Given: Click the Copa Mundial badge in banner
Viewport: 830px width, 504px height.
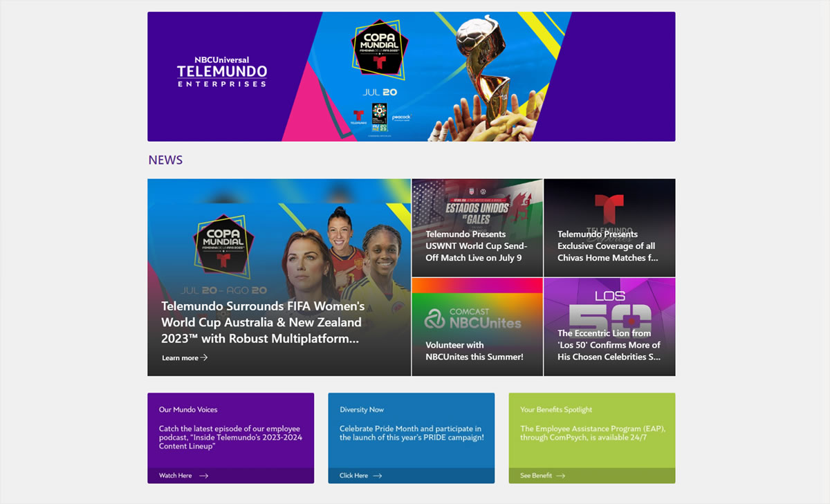Looking at the screenshot, I should [x=379, y=49].
